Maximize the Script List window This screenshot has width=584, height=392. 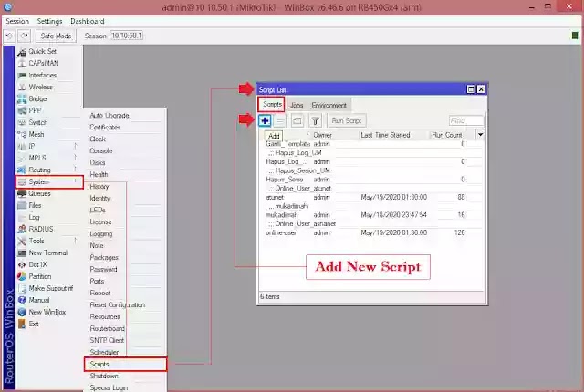(471, 89)
